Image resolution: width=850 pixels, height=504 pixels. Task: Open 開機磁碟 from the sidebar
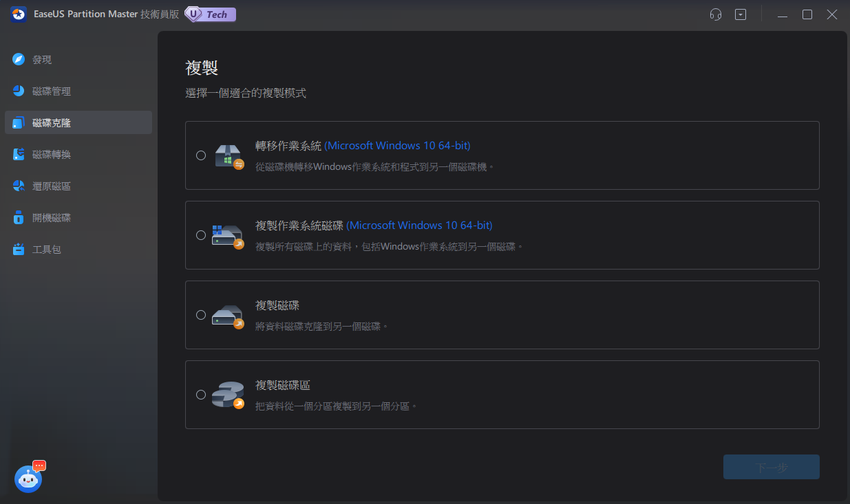(78, 217)
